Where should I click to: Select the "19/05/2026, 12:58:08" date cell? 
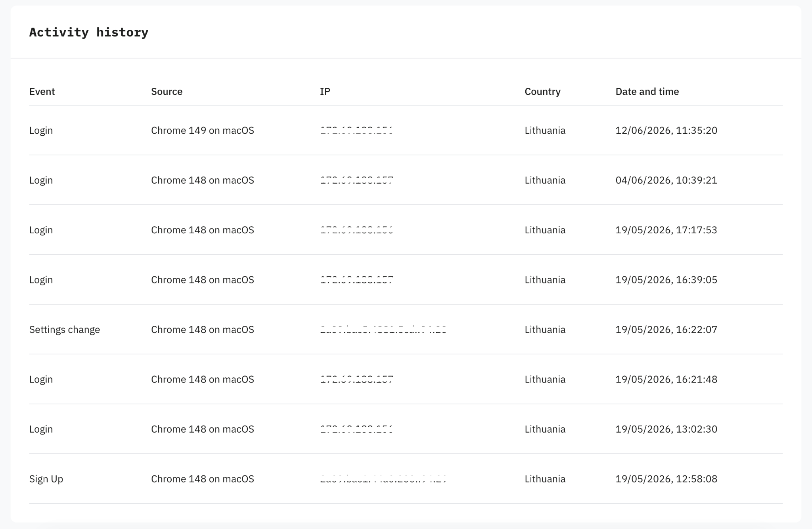tap(666, 479)
